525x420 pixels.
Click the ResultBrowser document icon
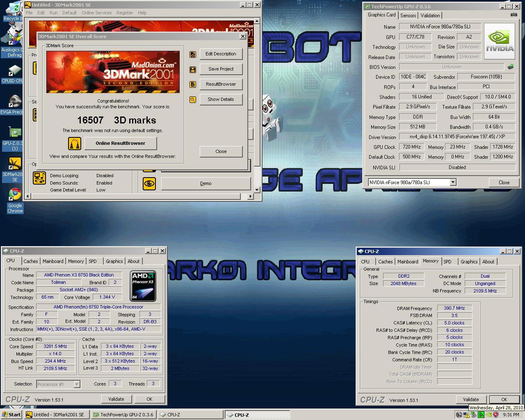tap(192, 84)
